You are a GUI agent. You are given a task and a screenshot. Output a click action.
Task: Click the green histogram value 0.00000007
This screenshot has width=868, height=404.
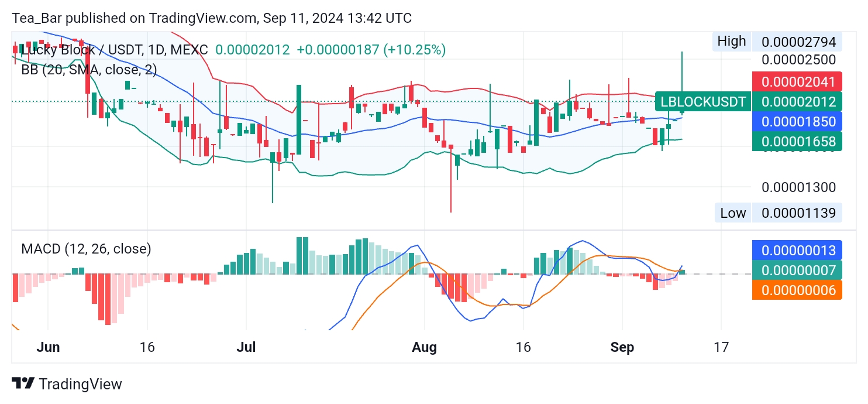point(797,270)
